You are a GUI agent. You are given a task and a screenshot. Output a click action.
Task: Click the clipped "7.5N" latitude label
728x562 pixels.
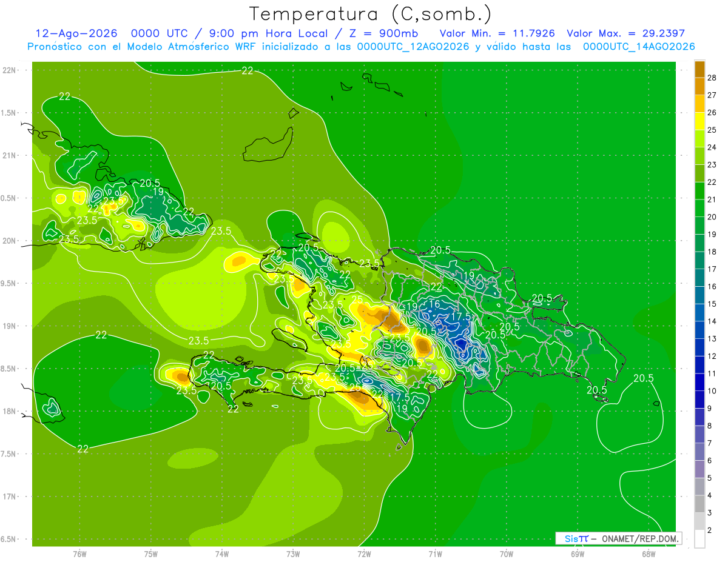pos(8,454)
